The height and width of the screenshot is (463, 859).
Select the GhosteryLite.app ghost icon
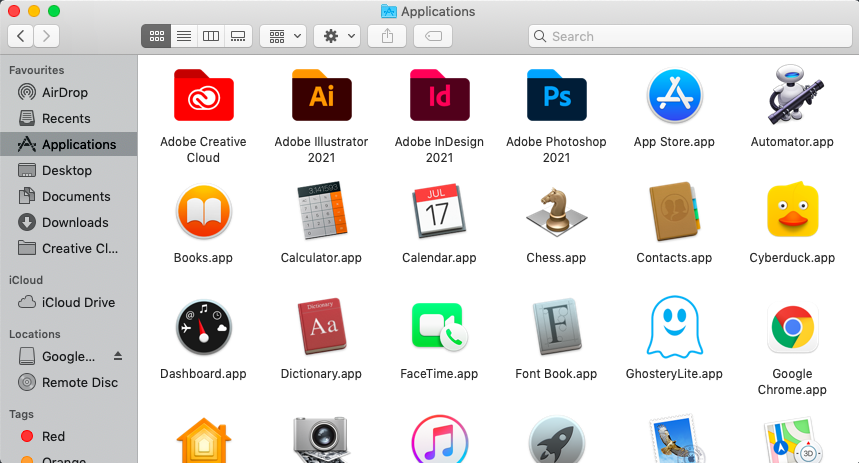(674, 328)
